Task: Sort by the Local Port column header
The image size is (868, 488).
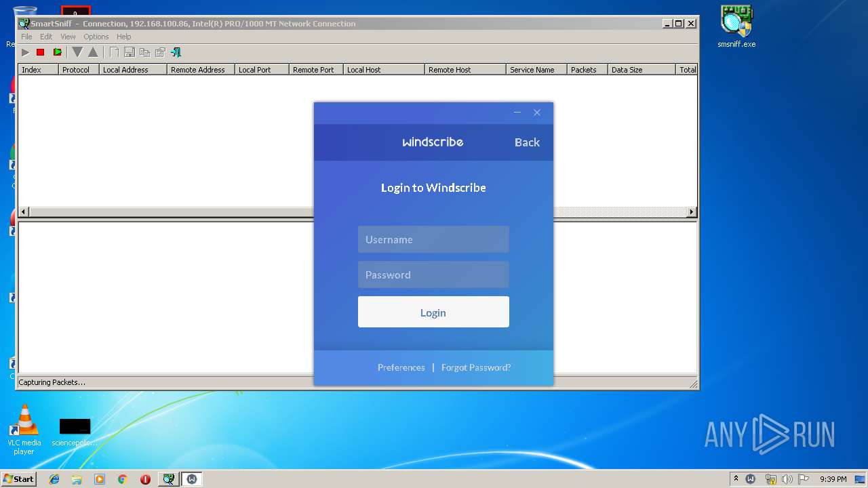Action: pyautogui.click(x=262, y=69)
